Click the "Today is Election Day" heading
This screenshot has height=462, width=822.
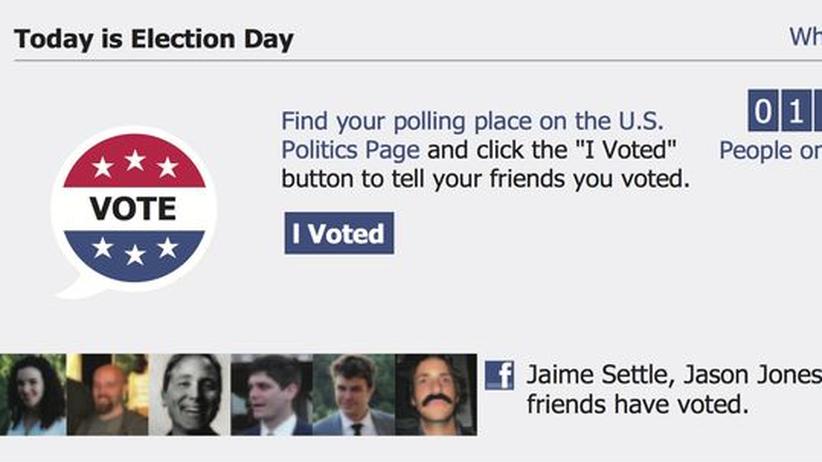tap(154, 39)
